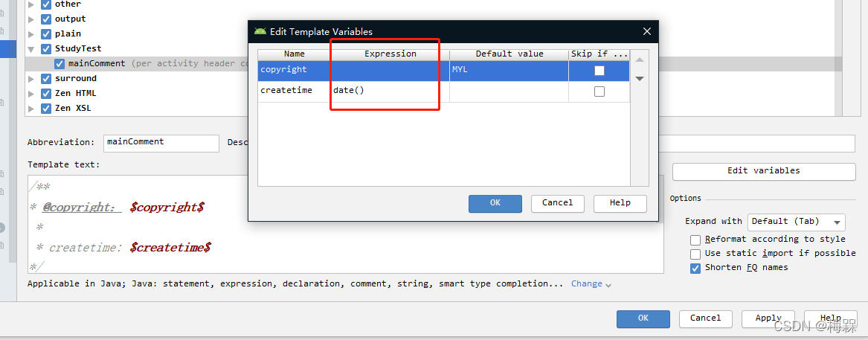Toggle Skip if defined for createtime

point(599,92)
